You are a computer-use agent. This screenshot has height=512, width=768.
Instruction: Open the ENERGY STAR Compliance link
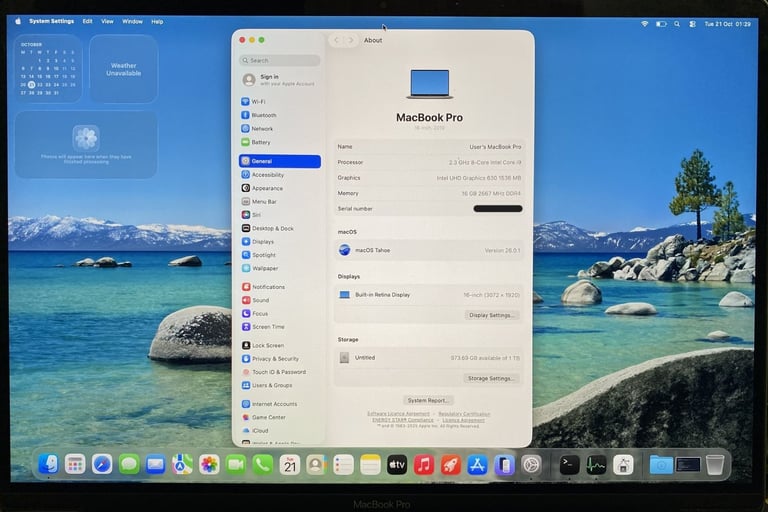(403, 420)
